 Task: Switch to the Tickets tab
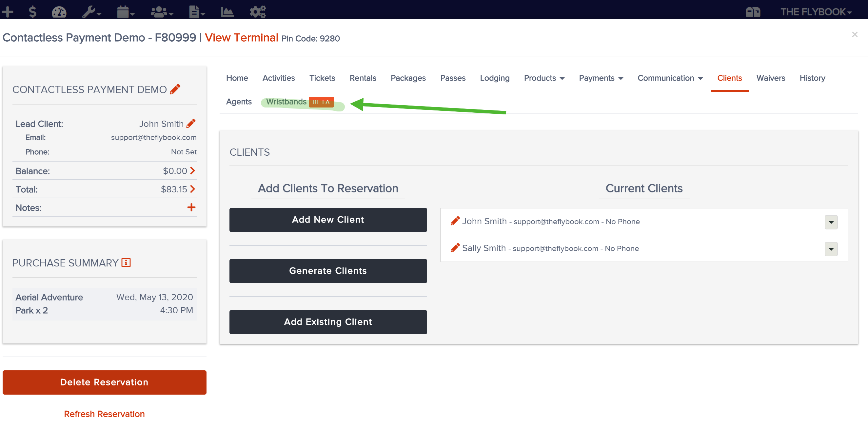pos(322,78)
